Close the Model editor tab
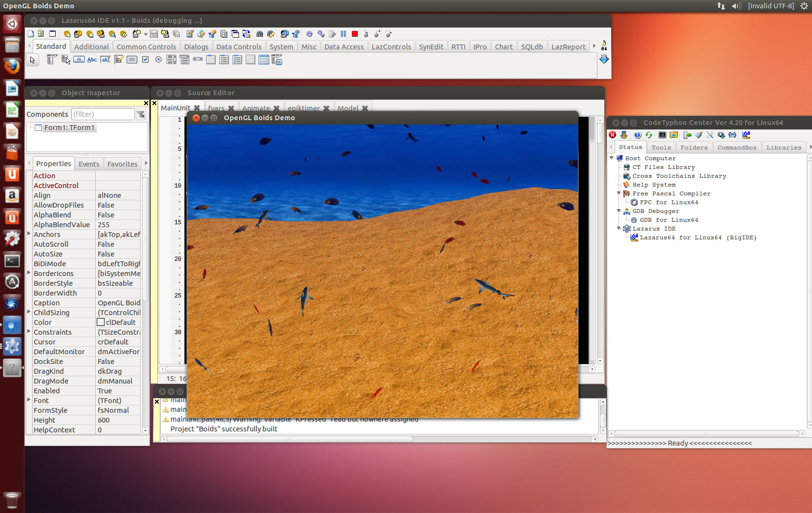This screenshot has height=513, width=812. (365, 108)
